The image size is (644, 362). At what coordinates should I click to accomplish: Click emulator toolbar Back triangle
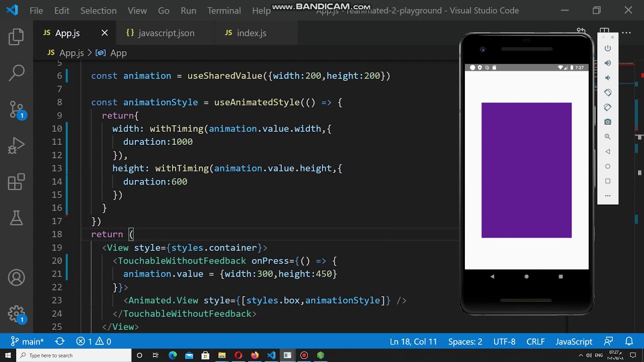point(608,151)
